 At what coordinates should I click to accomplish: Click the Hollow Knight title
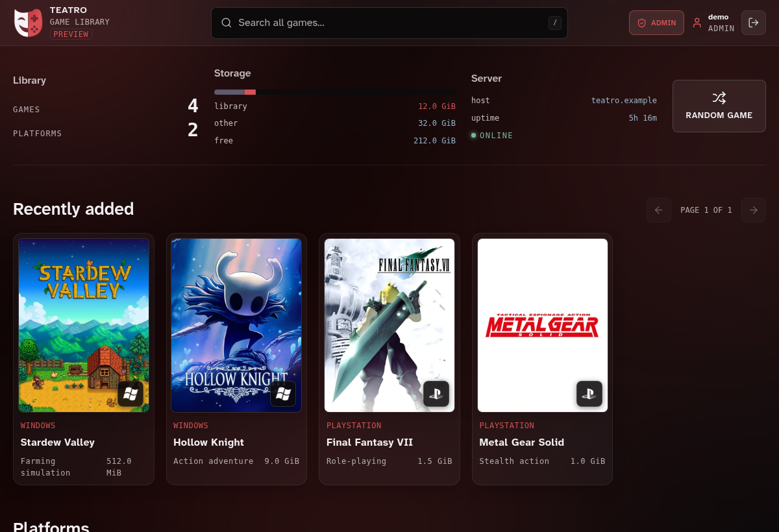[208, 442]
